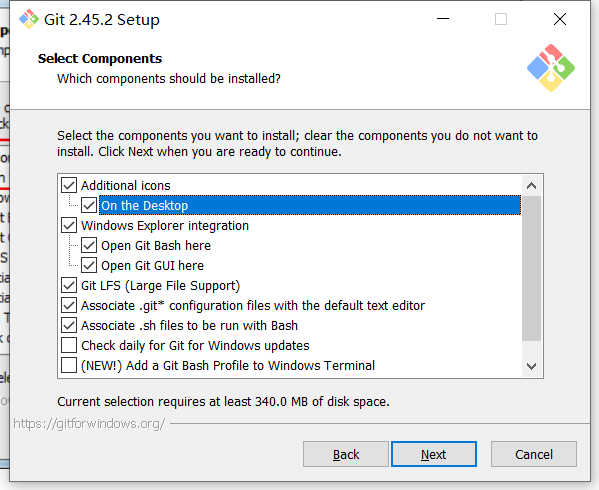Select the Open Git Bash here label

coord(156,246)
